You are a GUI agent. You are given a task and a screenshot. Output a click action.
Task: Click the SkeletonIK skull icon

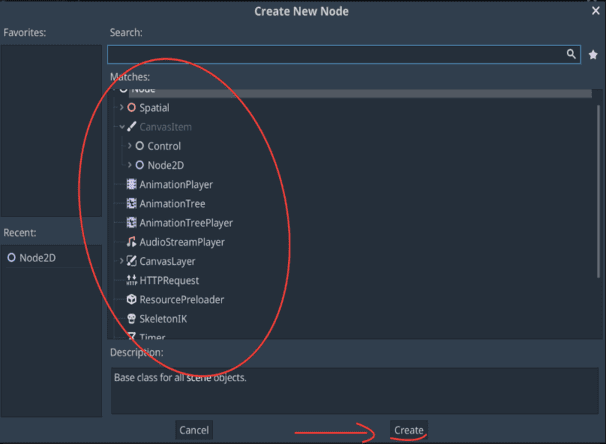pos(131,319)
